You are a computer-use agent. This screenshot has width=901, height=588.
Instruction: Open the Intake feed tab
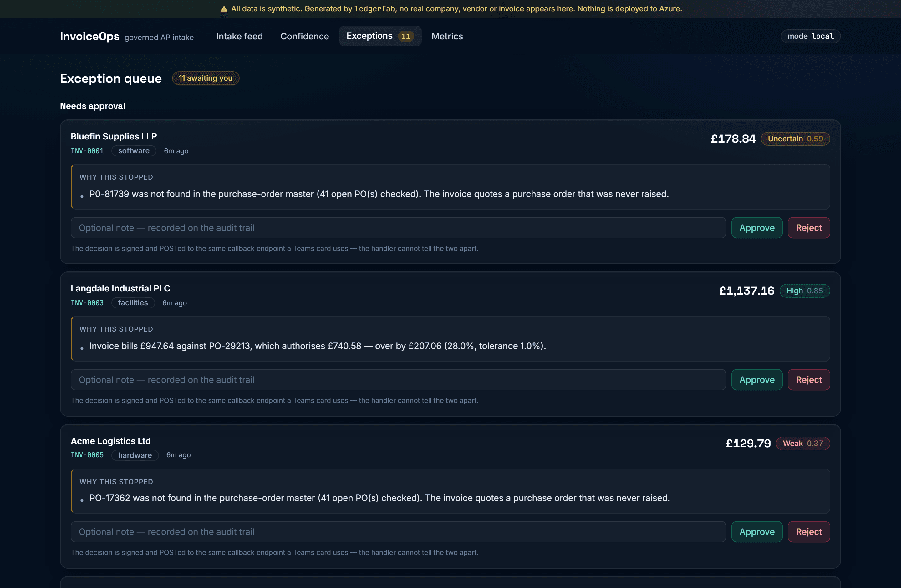coord(239,36)
